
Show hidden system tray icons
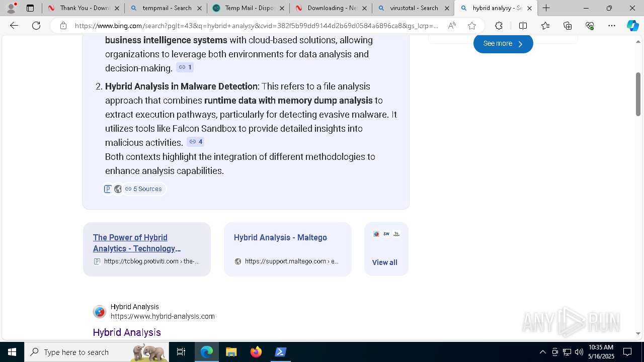pyautogui.click(x=542, y=352)
